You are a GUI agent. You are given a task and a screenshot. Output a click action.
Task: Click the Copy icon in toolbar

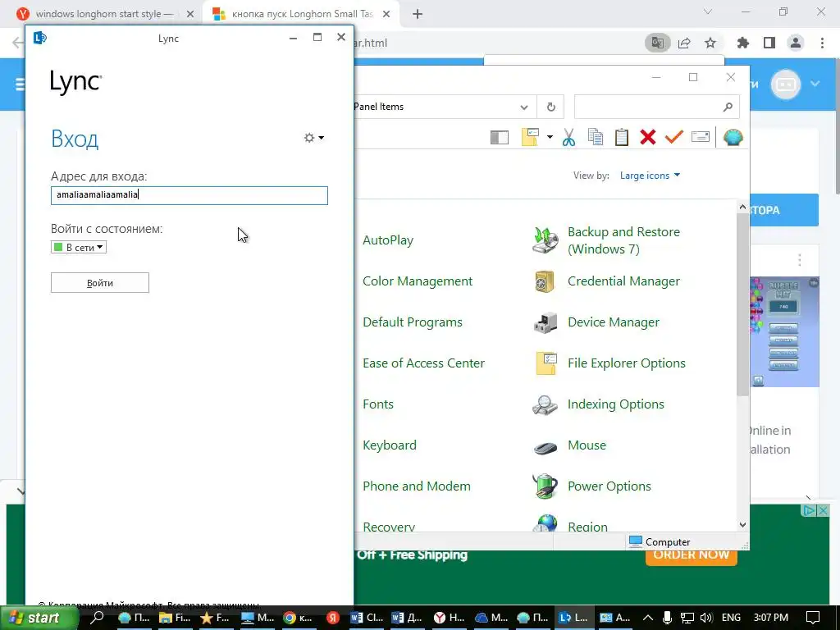coord(596,137)
